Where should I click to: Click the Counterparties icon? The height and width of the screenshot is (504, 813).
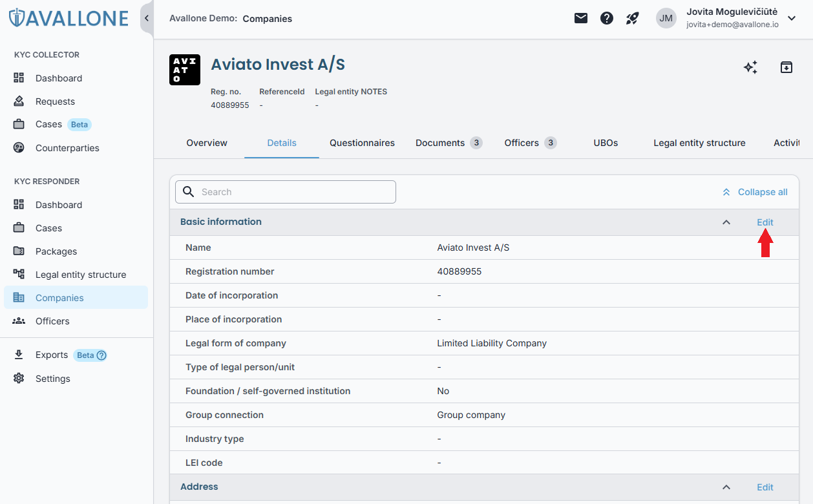click(x=19, y=147)
